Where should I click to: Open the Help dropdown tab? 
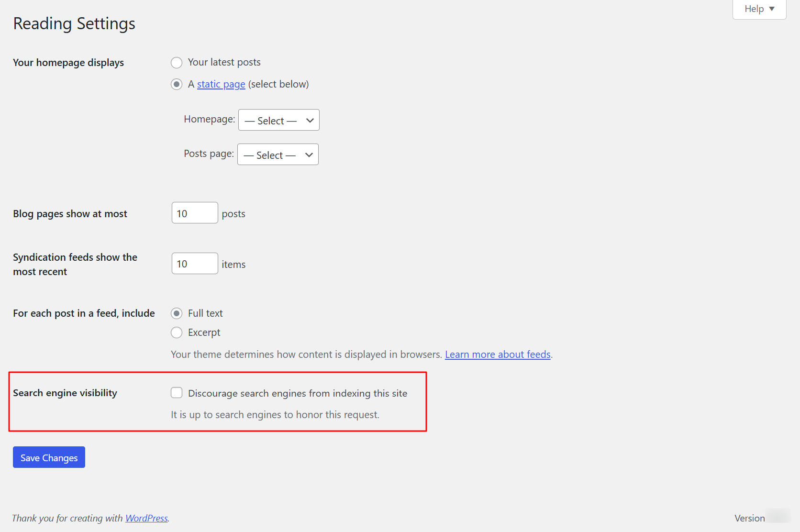pos(759,9)
